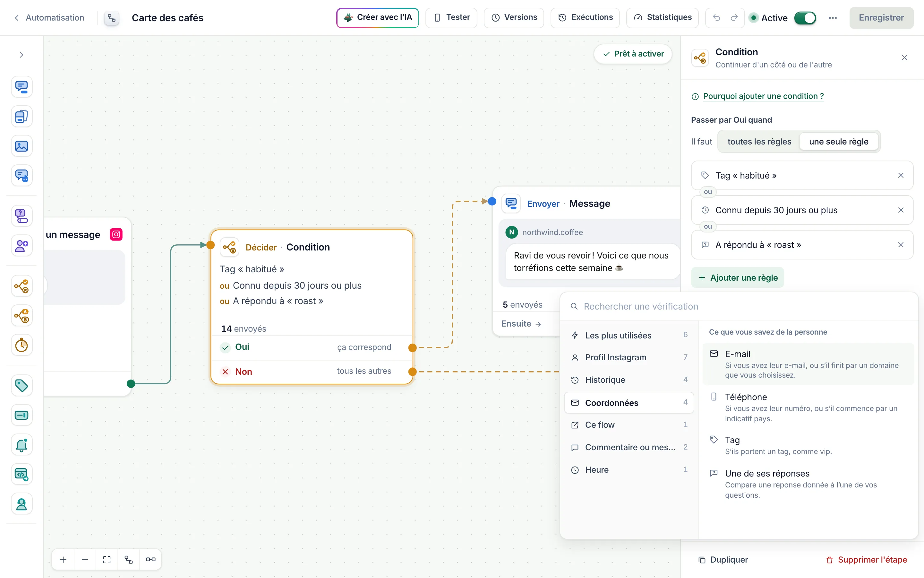The height and width of the screenshot is (578, 924).
Task: Zoom in on the canvas
Action: point(64,560)
